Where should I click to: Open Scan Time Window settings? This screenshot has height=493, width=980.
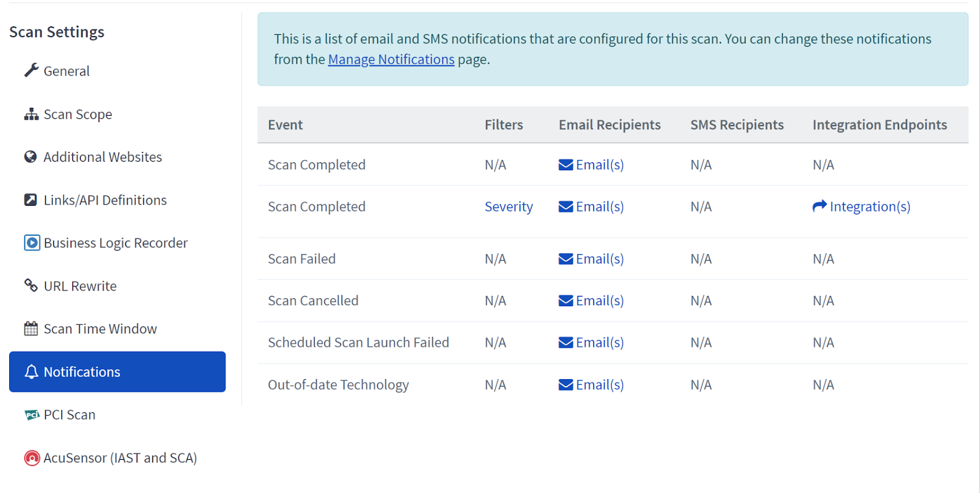click(x=100, y=329)
